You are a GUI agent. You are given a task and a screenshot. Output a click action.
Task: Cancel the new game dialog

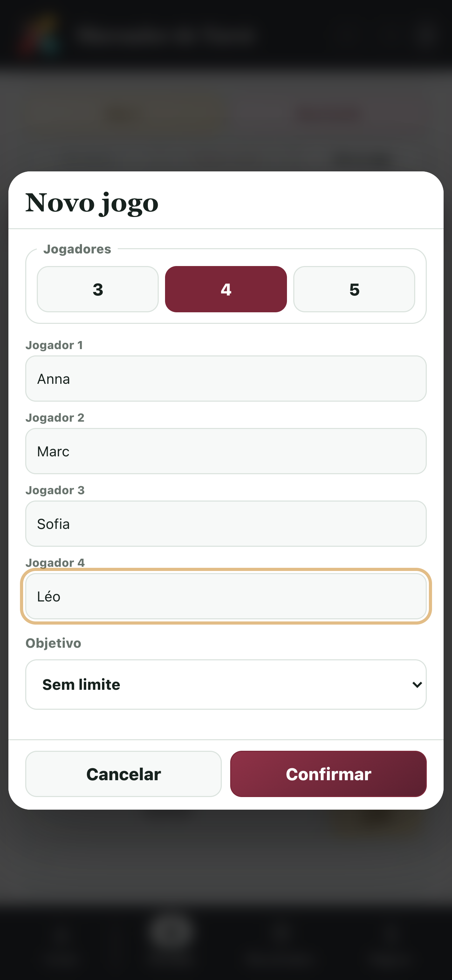(x=124, y=774)
